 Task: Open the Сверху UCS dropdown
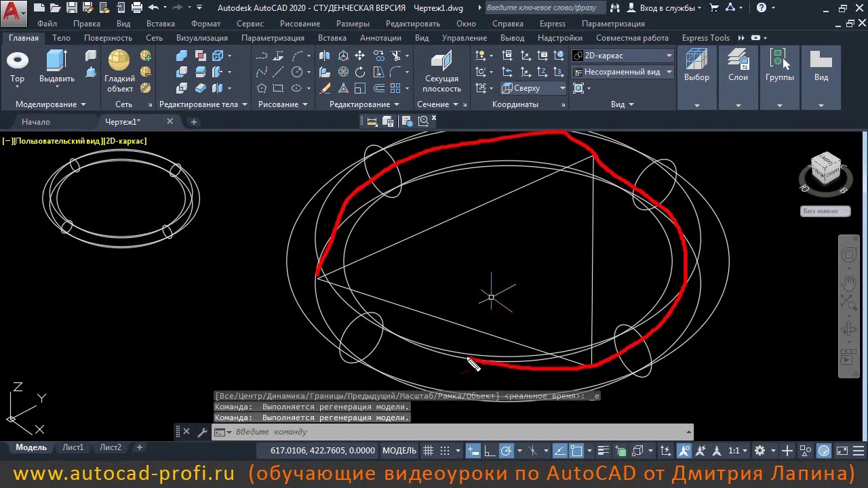[534, 88]
